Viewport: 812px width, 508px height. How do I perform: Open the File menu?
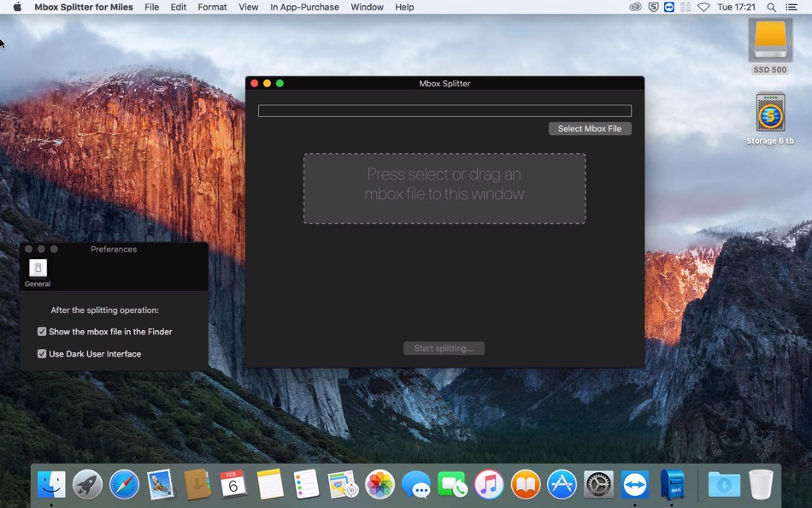coord(152,7)
